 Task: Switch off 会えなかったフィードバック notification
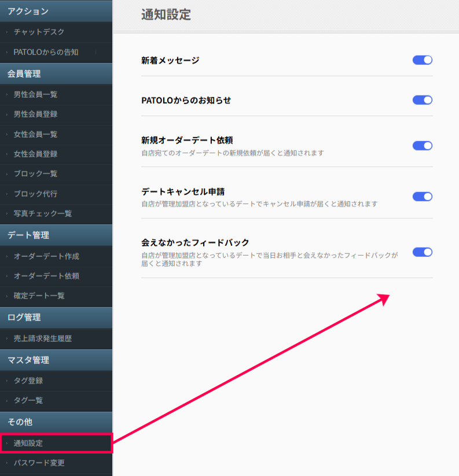pyautogui.click(x=422, y=252)
